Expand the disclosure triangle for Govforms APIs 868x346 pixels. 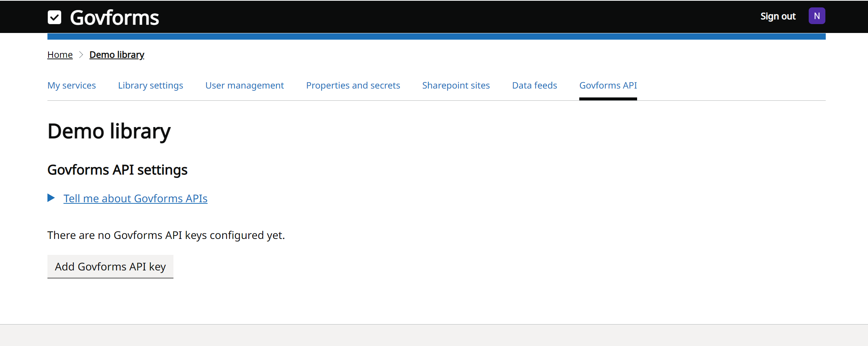(51, 198)
